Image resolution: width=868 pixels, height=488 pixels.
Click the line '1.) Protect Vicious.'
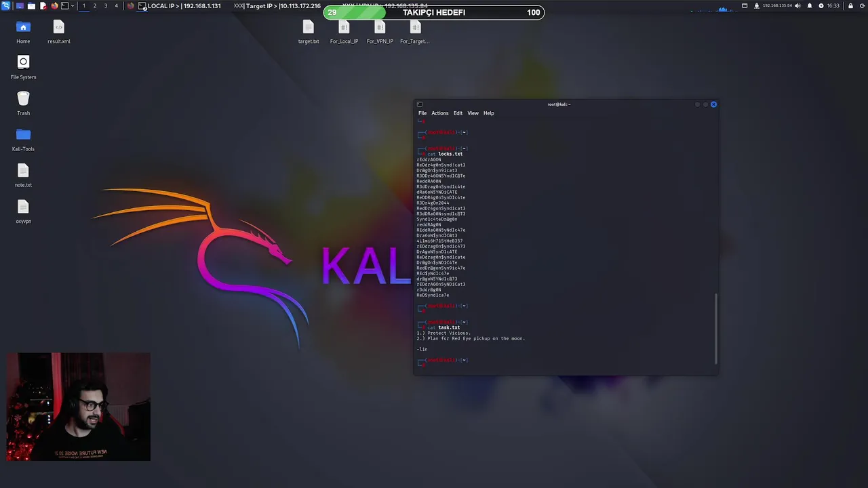[443, 333]
